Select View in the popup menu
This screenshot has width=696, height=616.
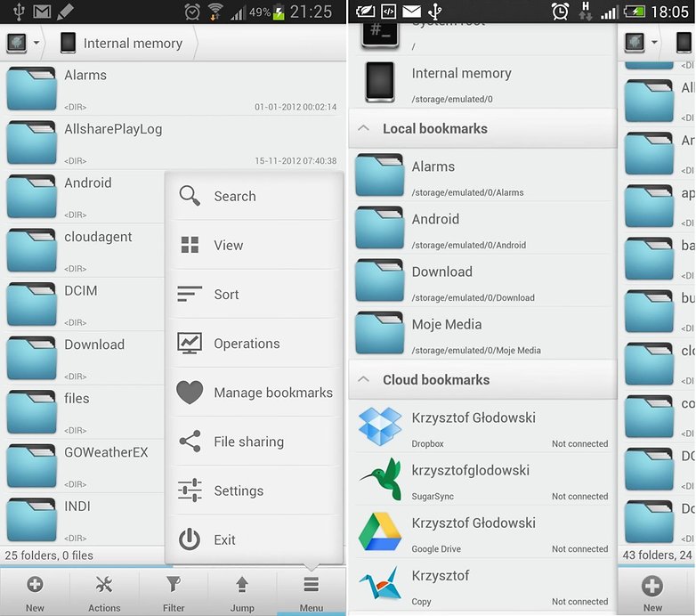[254, 245]
